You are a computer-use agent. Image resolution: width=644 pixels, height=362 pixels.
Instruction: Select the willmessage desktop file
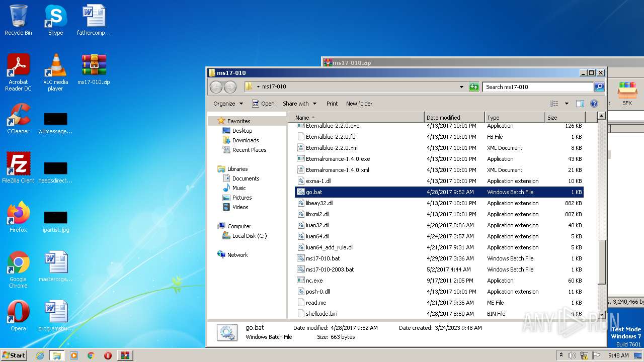pos(55,123)
